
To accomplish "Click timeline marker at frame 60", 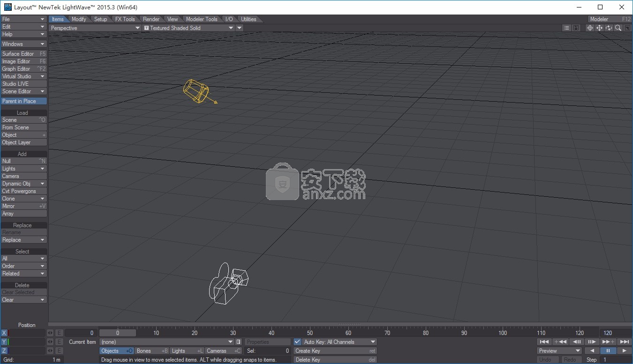I will pyautogui.click(x=348, y=332).
